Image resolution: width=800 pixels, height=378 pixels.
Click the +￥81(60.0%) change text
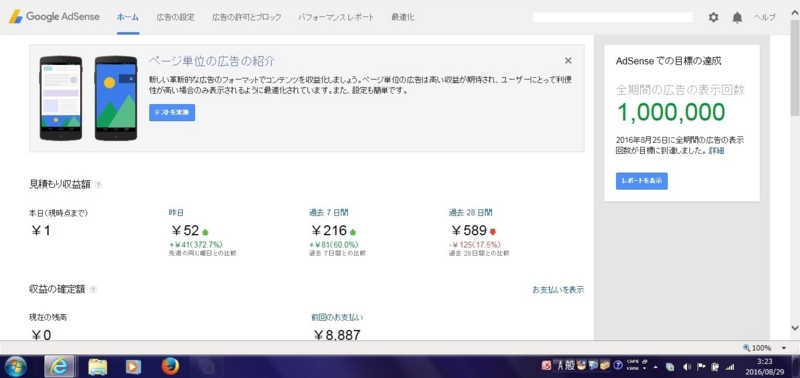[x=334, y=244]
